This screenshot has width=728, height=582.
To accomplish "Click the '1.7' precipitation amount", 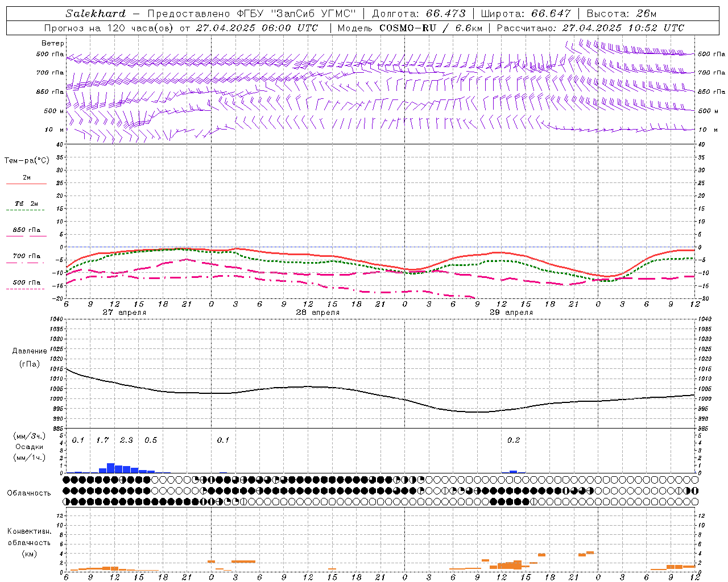I will click(x=102, y=440).
